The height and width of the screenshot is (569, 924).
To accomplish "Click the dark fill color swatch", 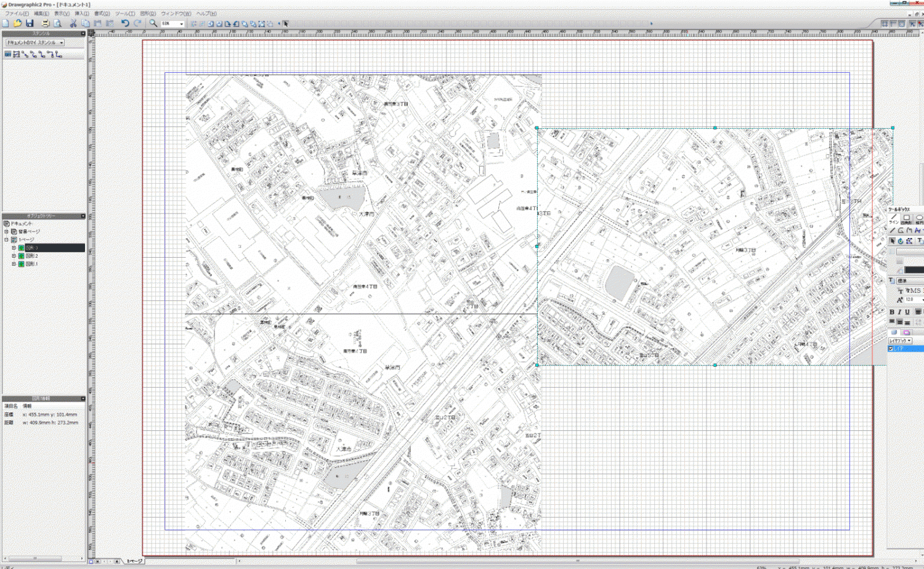I will point(914,270).
